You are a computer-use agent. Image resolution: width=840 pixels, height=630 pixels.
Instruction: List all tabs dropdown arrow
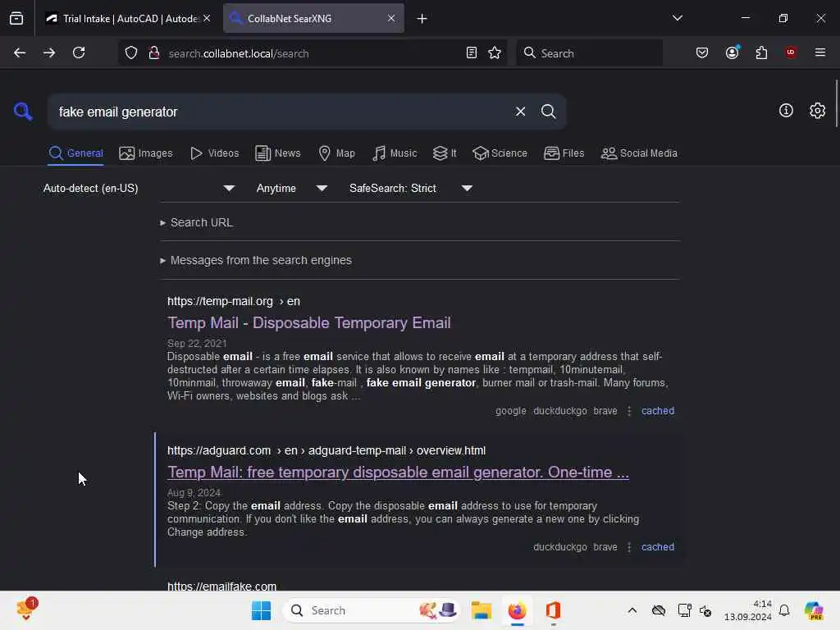tap(677, 18)
